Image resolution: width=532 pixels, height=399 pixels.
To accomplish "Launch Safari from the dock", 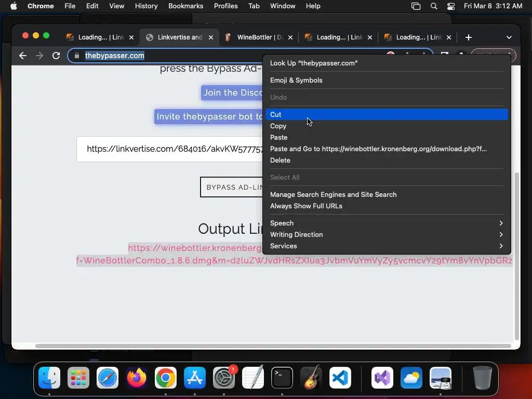I will pyautogui.click(x=108, y=378).
